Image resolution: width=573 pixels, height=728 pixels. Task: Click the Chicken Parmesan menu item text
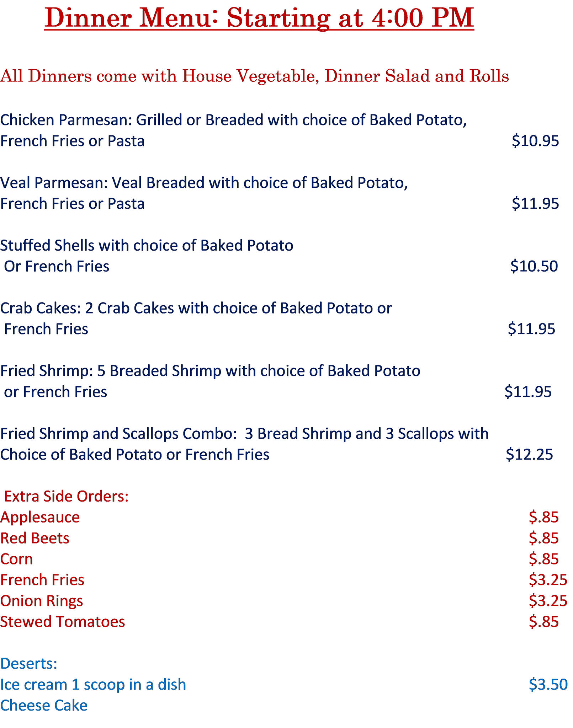click(x=233, y=121)
